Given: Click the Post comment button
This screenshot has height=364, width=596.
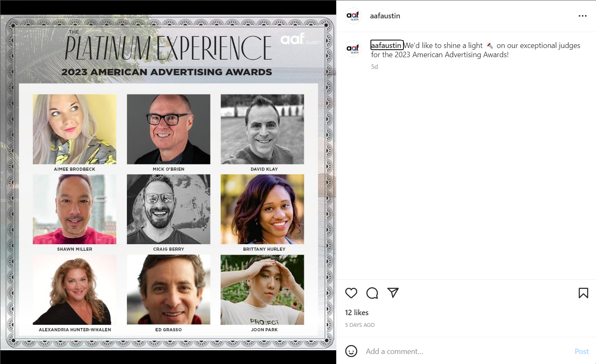Looking at the screenshot, I should [x=581, y=351].
